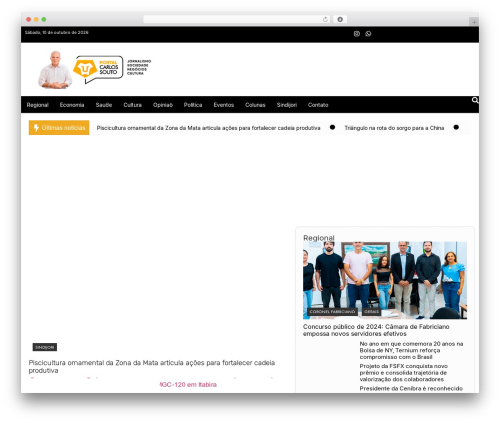
Task: Open the search magnifier icon
Action: [x=475, y=100]
